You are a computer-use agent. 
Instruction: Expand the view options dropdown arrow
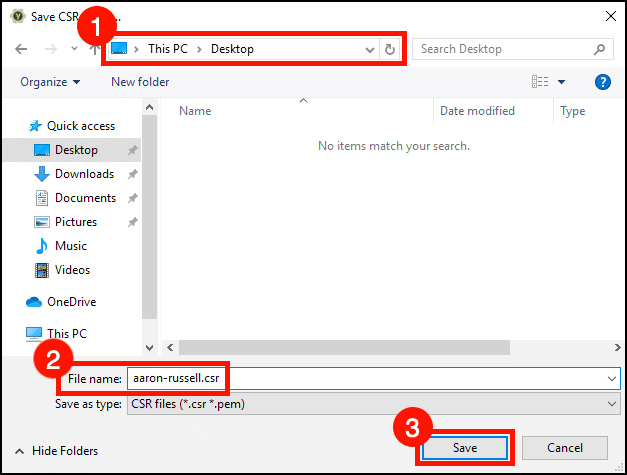point(561,82)
